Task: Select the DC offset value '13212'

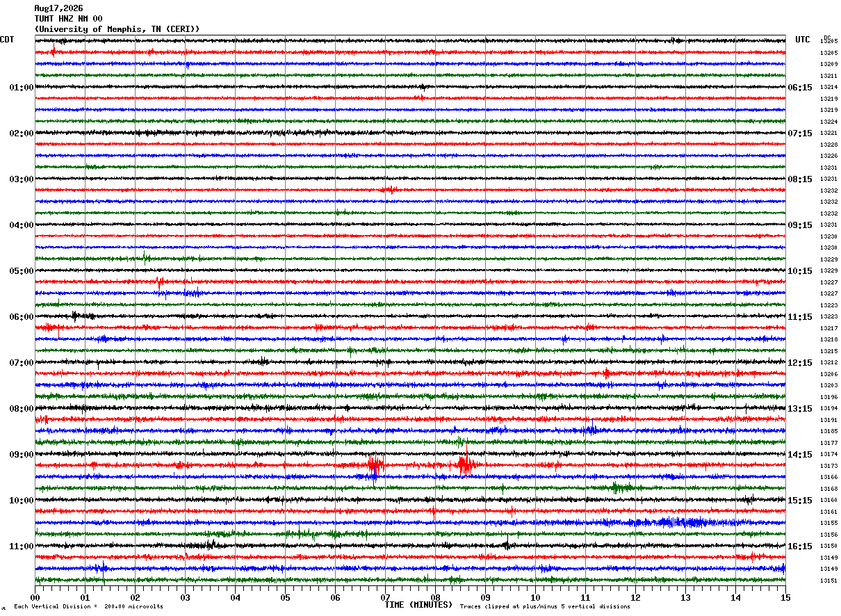Action: [828, 363]
